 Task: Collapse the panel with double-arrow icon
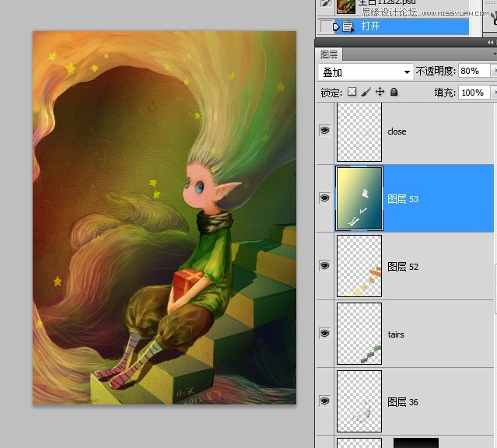[489, 42]
